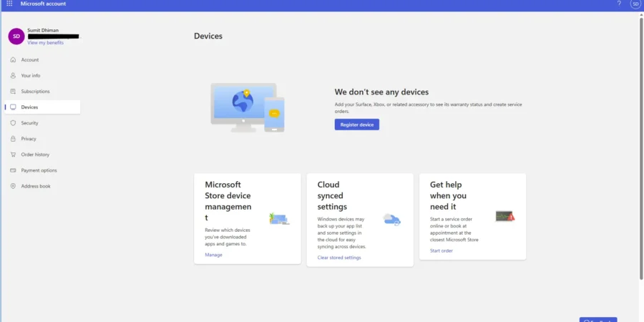Click the Devices page heading

coord(208,36)
